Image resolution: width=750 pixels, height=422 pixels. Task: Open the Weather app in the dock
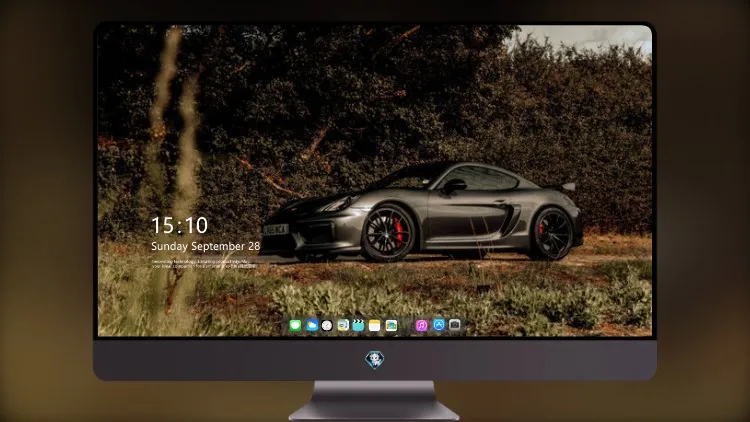(312, 326)
